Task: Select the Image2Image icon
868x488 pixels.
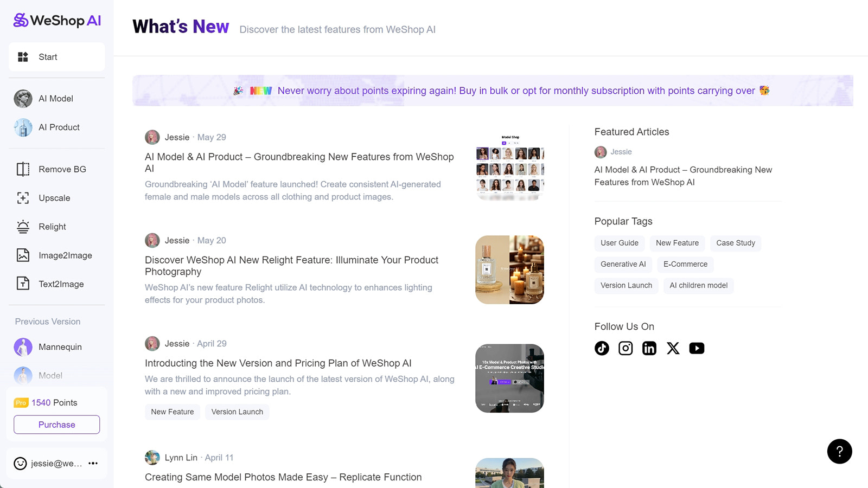Action: click(x=23, y=255)
